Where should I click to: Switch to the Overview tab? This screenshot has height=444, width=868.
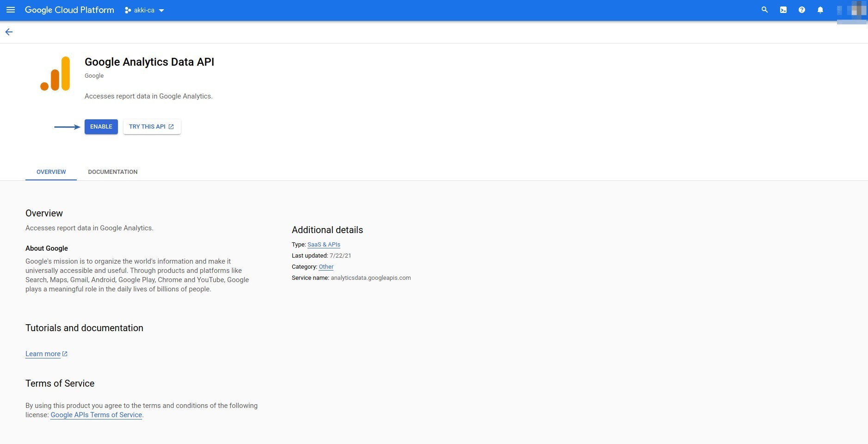pyautogui.click(x=51, y=172)
